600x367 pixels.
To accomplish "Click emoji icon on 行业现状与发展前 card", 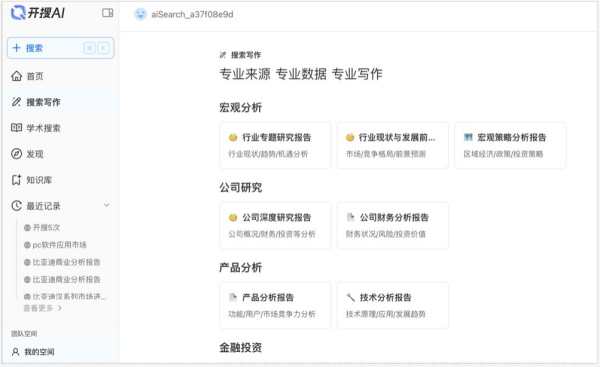I will tap(350, 137).
